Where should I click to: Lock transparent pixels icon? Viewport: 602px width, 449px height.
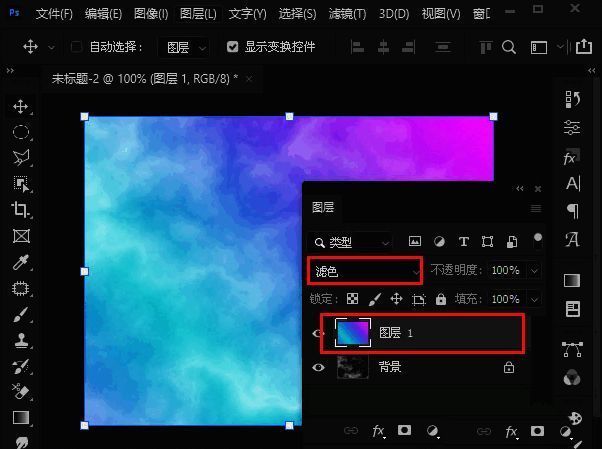pyautogui.click(x=352, y=298)
